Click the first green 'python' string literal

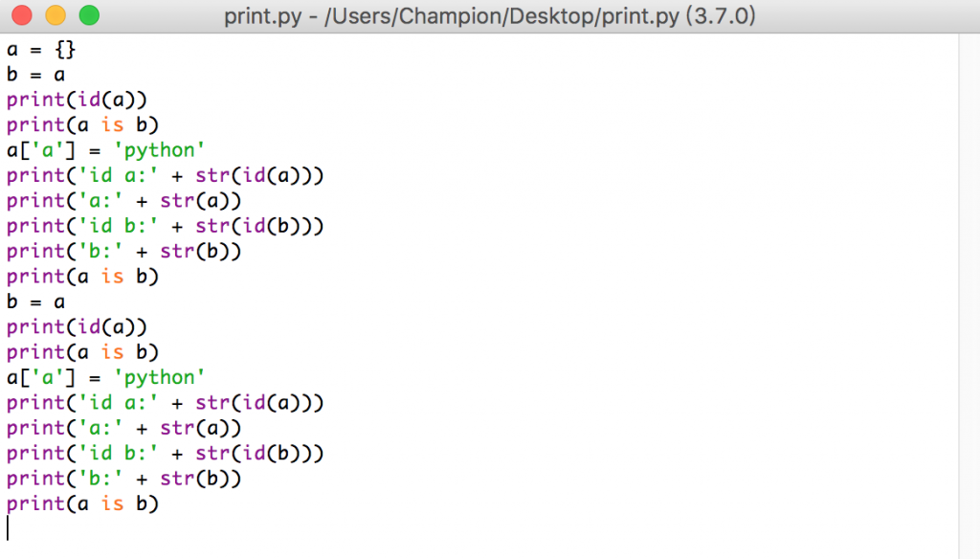[159, 150]
